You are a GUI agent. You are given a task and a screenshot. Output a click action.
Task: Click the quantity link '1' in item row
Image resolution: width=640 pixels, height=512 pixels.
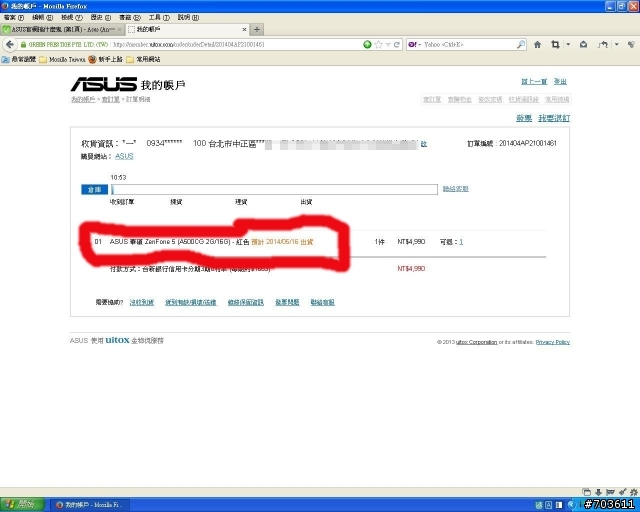(x=461, y=242)
